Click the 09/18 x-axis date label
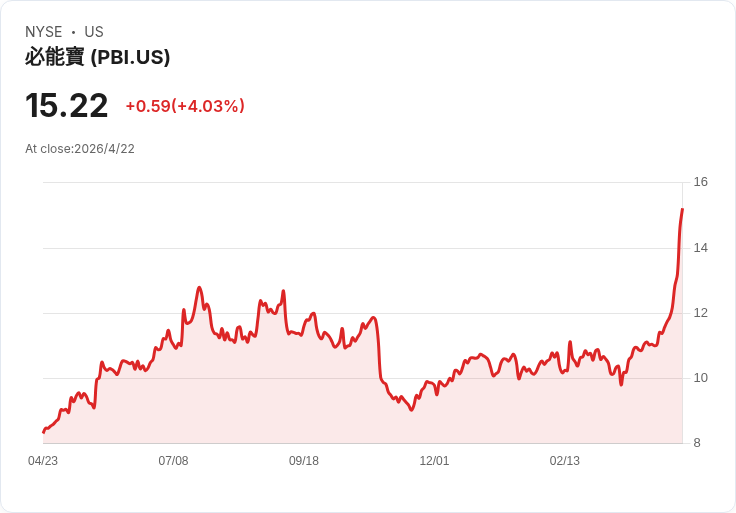This screenshot has width=736, height=513. pyautogui.click(x=304, y=461)
